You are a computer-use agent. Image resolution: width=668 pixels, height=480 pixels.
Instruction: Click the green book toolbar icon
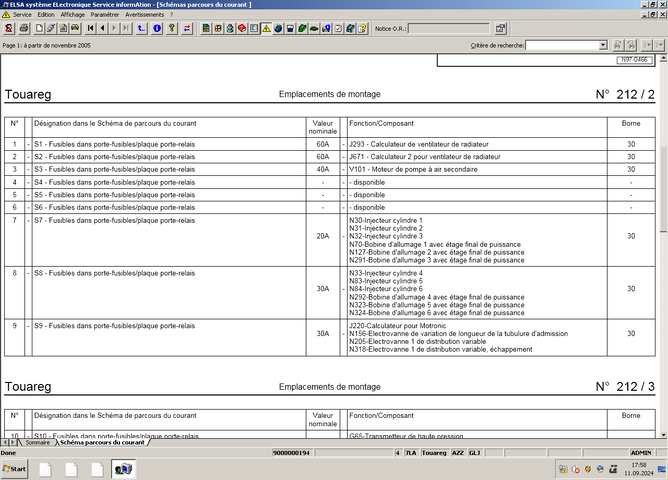tap(302, 29)
